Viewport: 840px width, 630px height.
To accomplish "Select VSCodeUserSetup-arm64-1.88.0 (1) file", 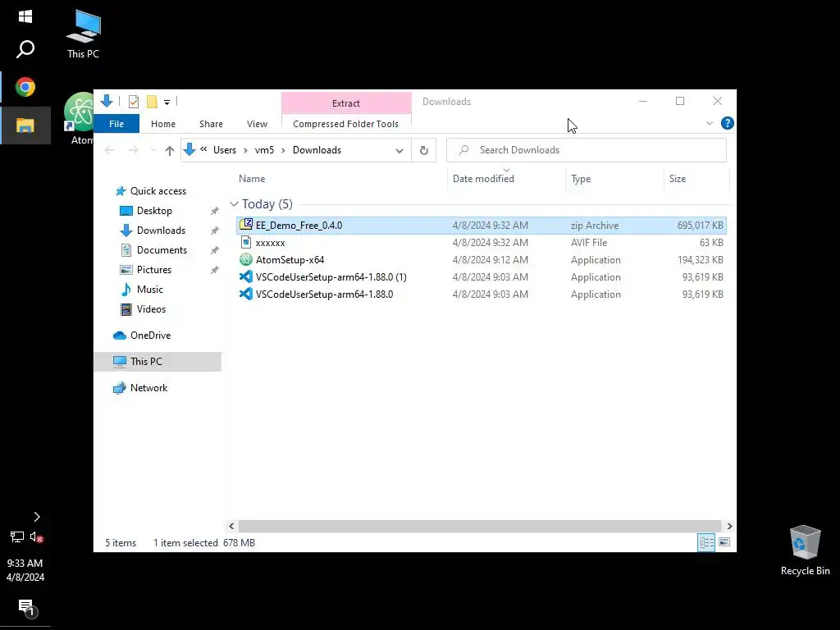I will click(481, 277).
